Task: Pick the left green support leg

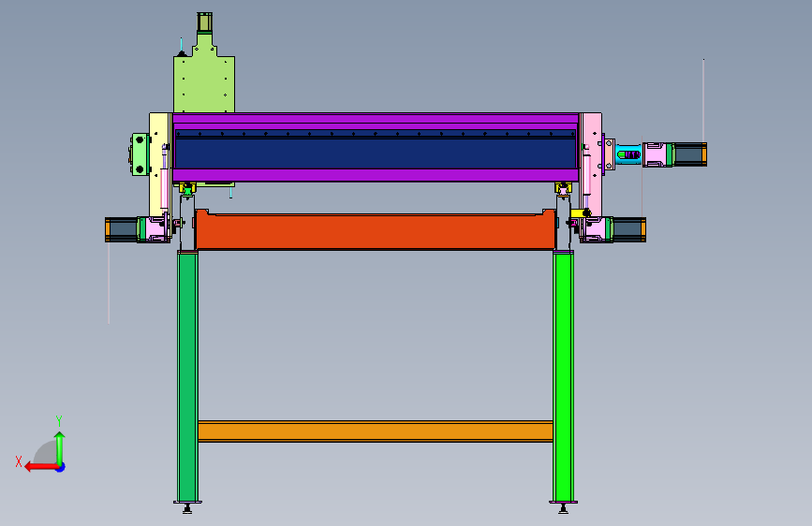Action: 187,376
